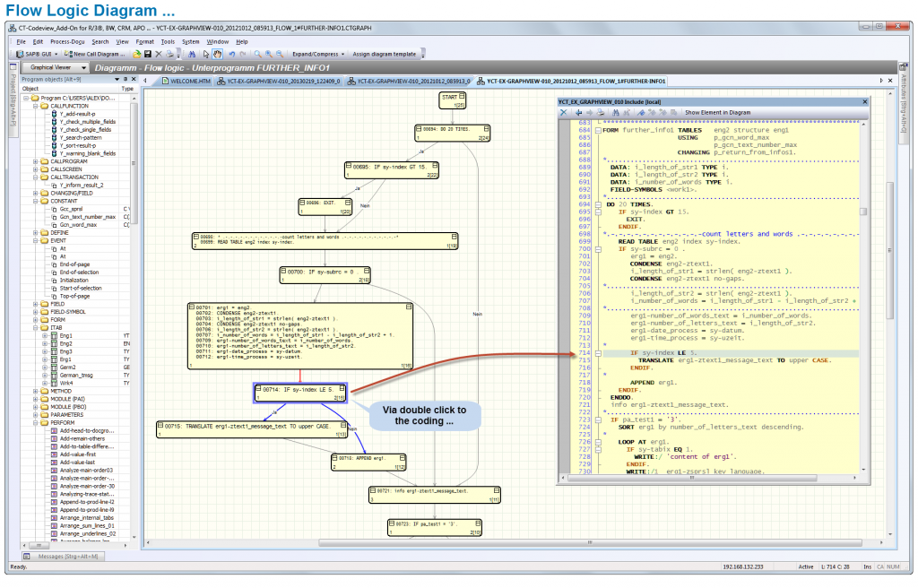Click the Print diagram icon
Image resolution: width=918 pixels, height=588 pixels.
(x=169, y=53)
